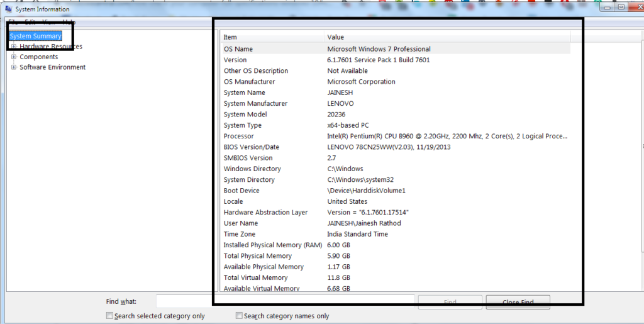Tick Search category names only checkbox
The width and height of the screenshot is (644, 324).
click(239, 316)
